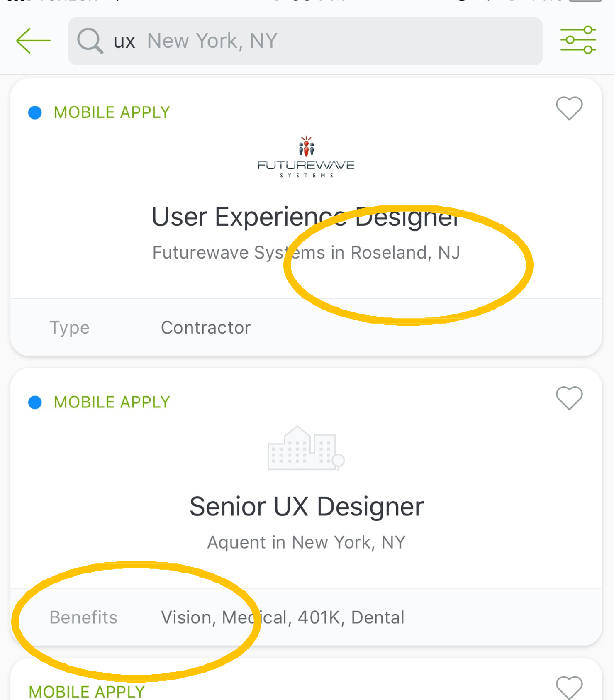614x700 pixels.
Task: Click the blue dot on Futurewave job card
Action: (35, 112)
